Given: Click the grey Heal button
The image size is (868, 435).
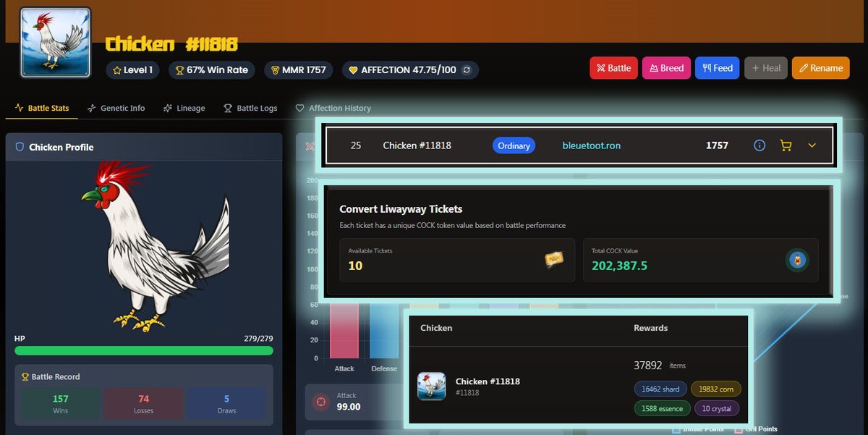Looking at the screenshot, I should point(766,68).
